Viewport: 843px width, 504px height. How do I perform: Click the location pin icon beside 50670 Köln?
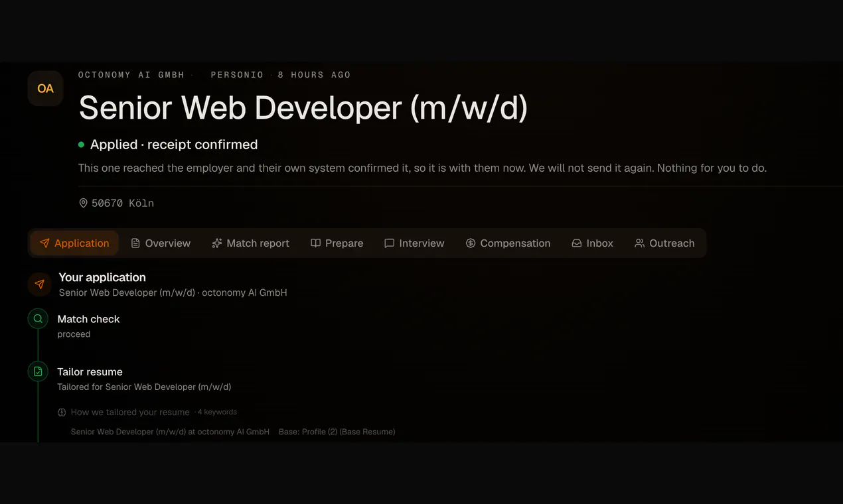83,204
